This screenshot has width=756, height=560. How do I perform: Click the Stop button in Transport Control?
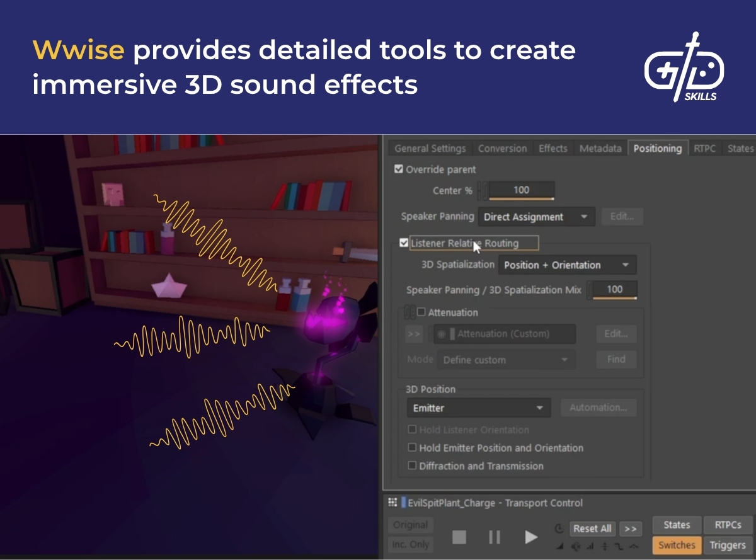point(459,537)
